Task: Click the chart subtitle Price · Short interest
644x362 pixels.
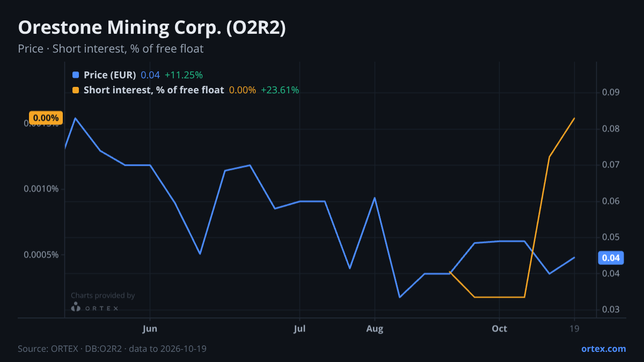Action: point(111,49)
